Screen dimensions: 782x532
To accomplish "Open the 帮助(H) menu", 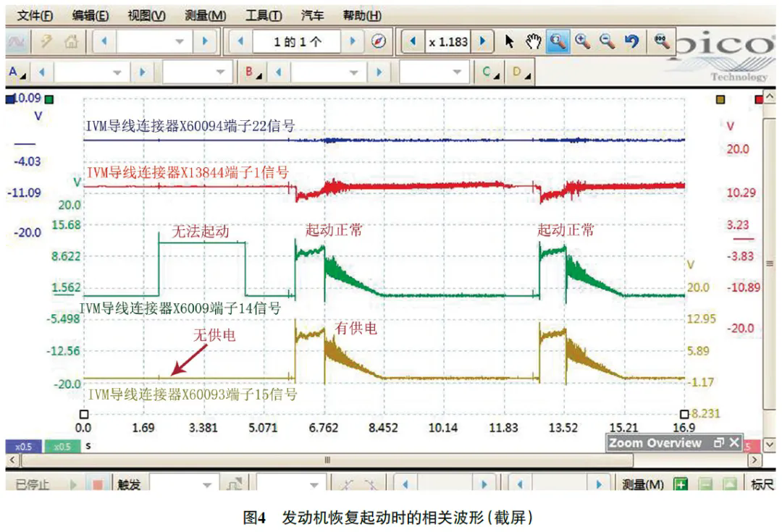I will pos(362,15).
